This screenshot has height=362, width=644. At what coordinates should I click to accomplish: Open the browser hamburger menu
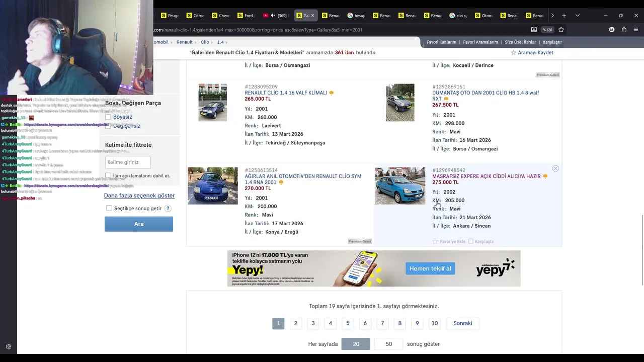tap(636, 30)
